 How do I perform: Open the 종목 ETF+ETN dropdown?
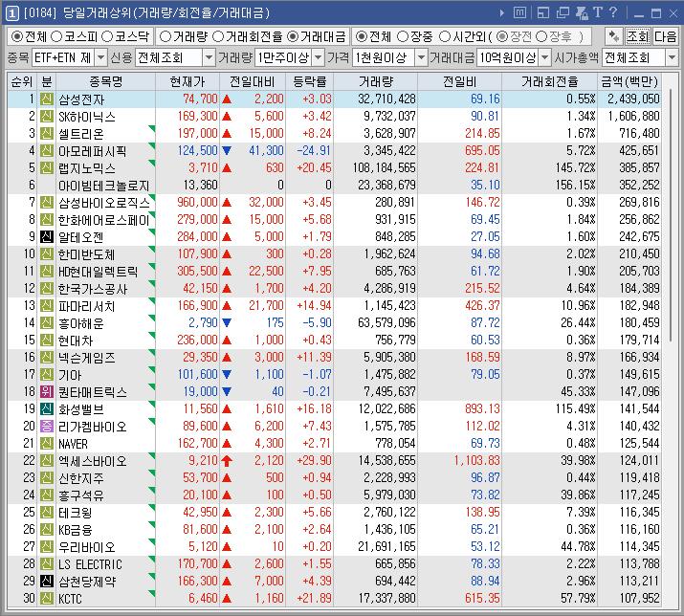(x=100, y=57)
